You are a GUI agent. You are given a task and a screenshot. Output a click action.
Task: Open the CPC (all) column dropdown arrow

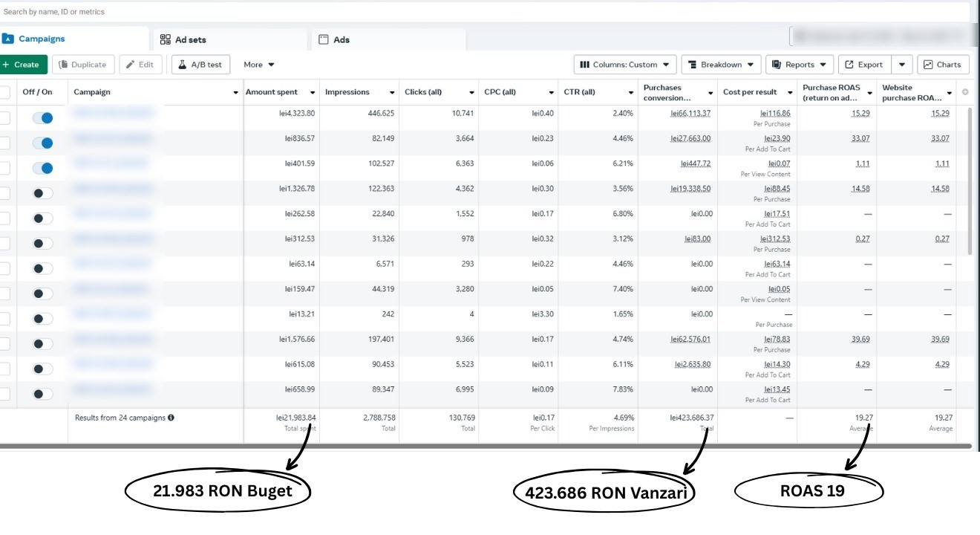tap(551, 93)
